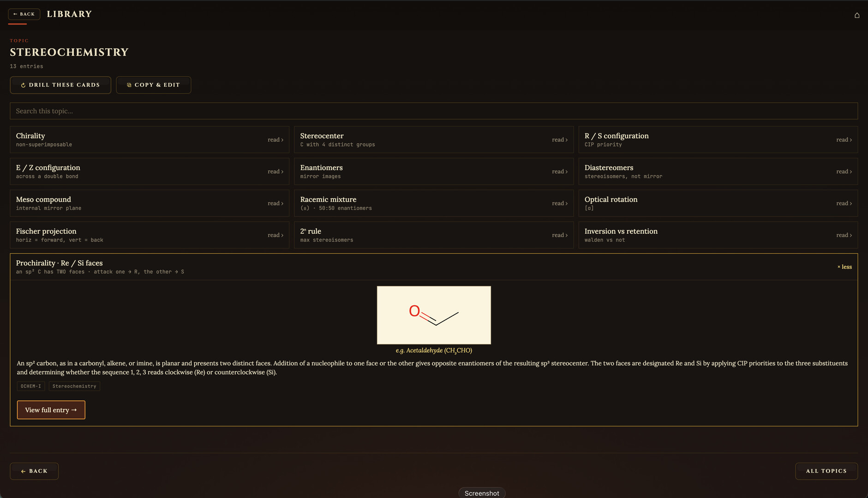The height and width of the screenshot is (498, 868).
Task: Open All Topics
Action: click(826, 471)
